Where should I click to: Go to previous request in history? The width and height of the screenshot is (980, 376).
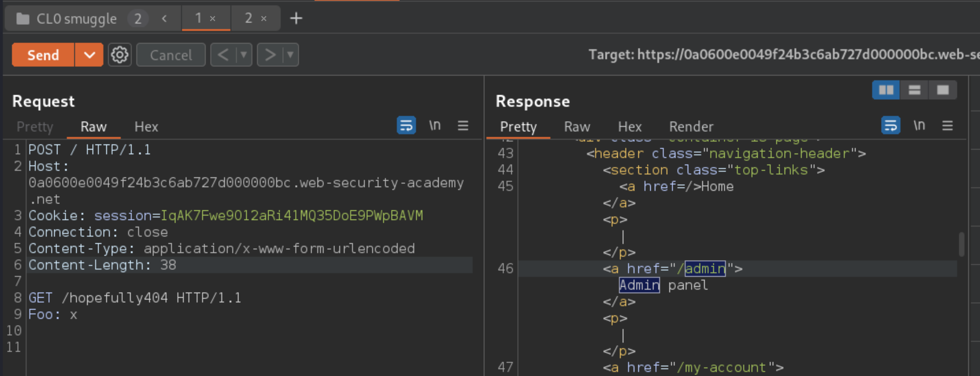coord(223,55)
